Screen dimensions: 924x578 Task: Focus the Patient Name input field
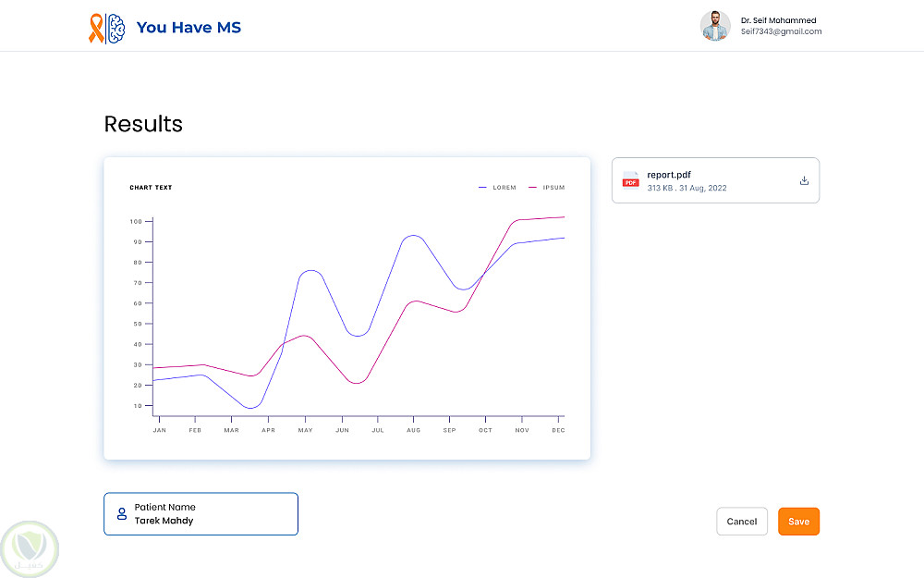click(x=213, y=514)
